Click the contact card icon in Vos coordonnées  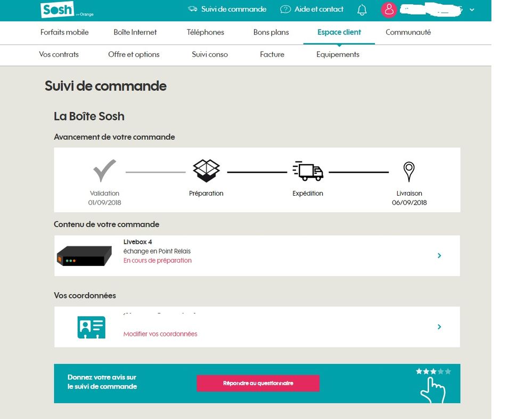click(x=91, y=326)
